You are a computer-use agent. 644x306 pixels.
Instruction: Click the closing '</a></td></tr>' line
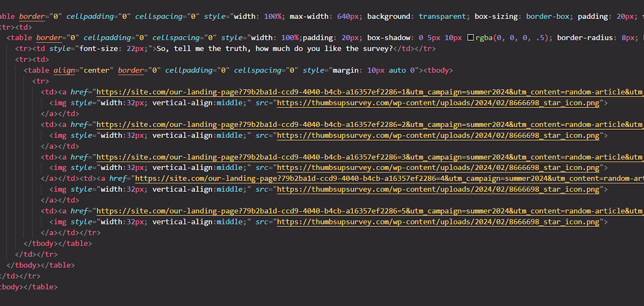click(x=71, y=232)
